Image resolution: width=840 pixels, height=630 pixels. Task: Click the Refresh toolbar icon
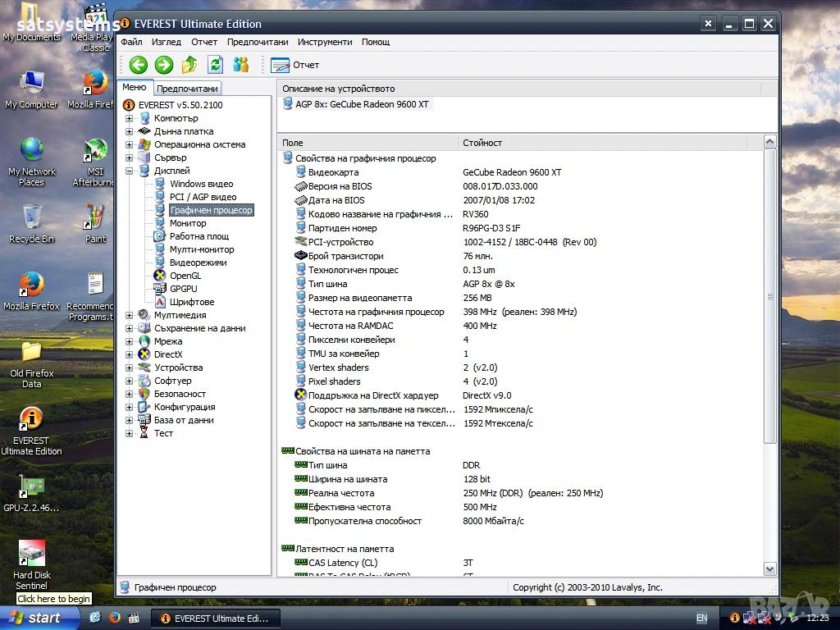(x=215, y=65)
